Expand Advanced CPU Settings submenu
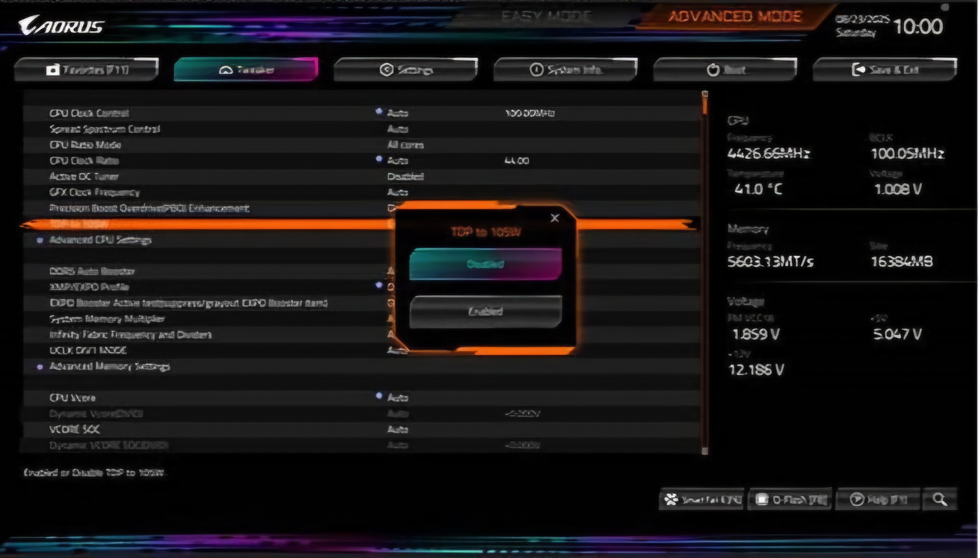The height and width of the screenshot is (558, 980). coord(100,240)
